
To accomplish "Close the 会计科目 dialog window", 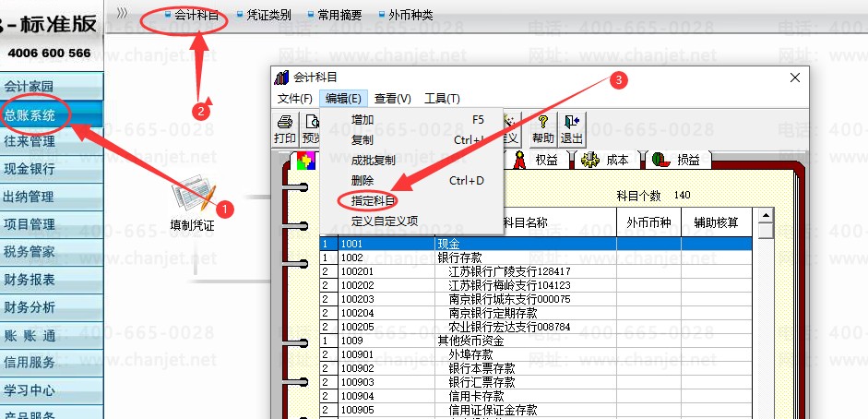I will [795, 78].
